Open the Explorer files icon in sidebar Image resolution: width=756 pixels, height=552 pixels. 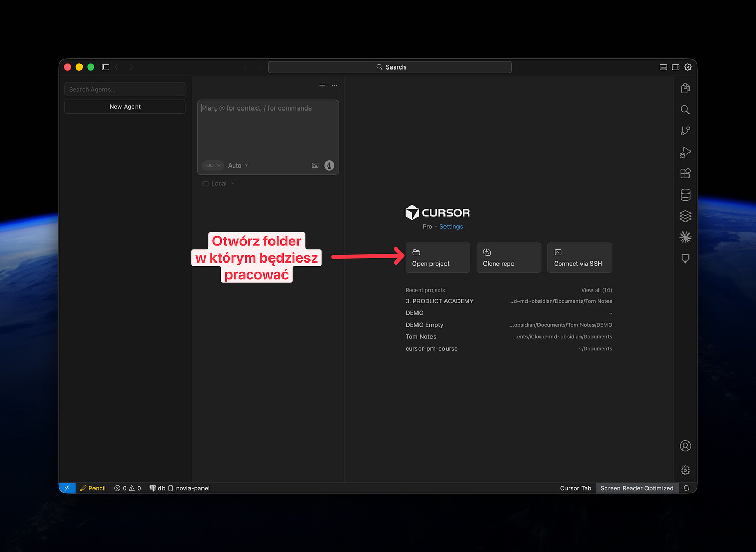(685, 88)
